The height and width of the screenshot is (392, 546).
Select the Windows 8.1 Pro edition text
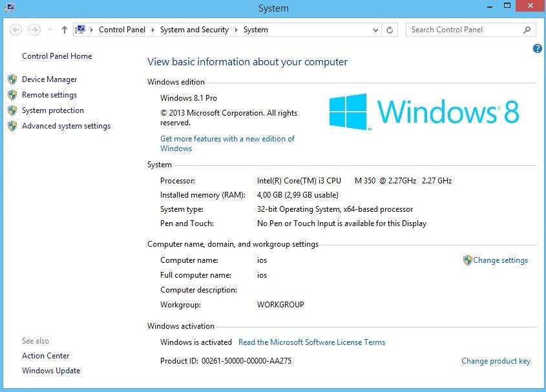tap(189, 98)
